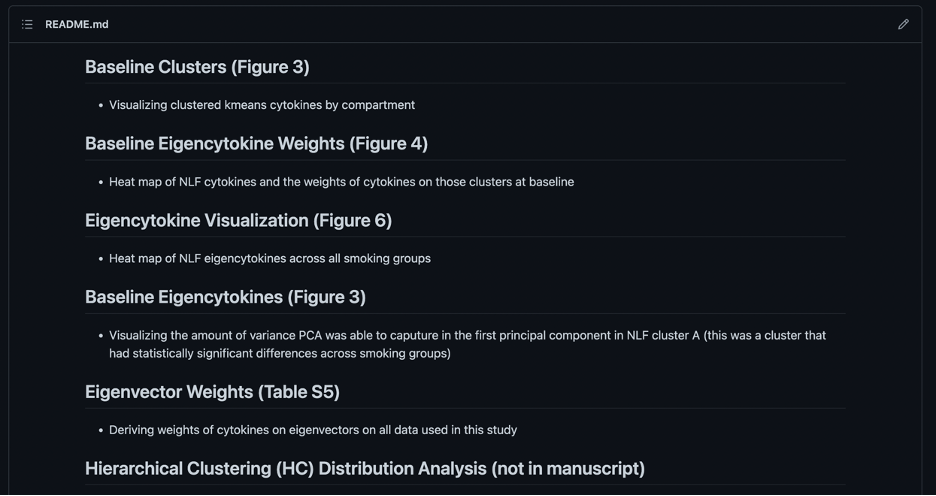The height and width of the screenshot is (496, 936).
Task: Click the text about all smoking groups
Action: coord(269,258)
